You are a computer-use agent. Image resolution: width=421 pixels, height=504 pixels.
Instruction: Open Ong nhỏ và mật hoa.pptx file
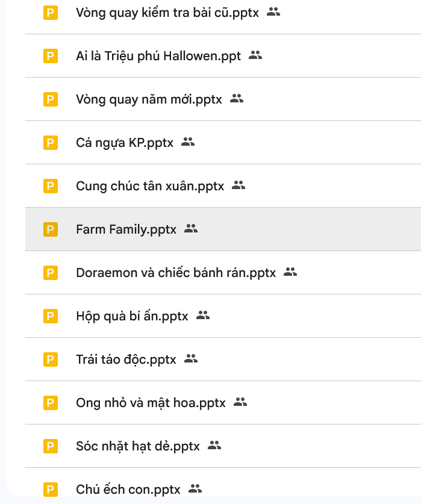pos(151,403)
